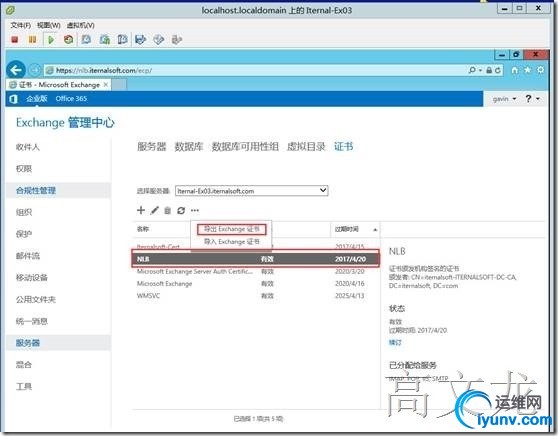This screenshot has height=436, width=558.
Task: Switch to the 数据库 tab
Action: 189,147
